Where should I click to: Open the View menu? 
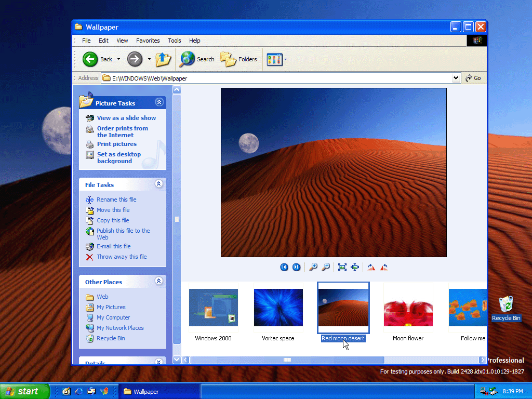point(122,41)
